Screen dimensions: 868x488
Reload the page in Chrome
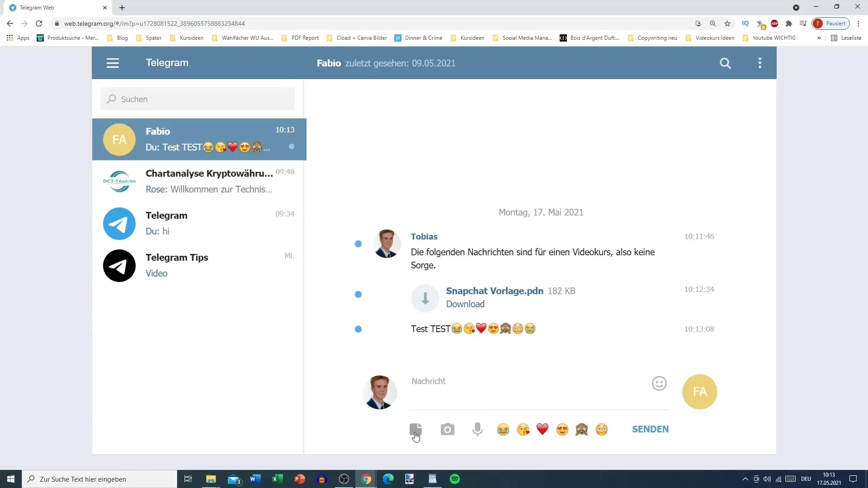[39, 23]
